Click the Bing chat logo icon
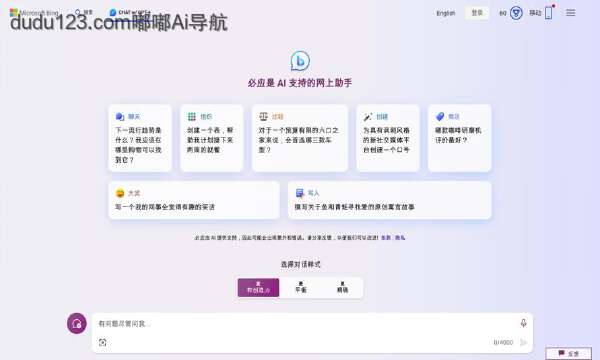 tap(300, 61)
